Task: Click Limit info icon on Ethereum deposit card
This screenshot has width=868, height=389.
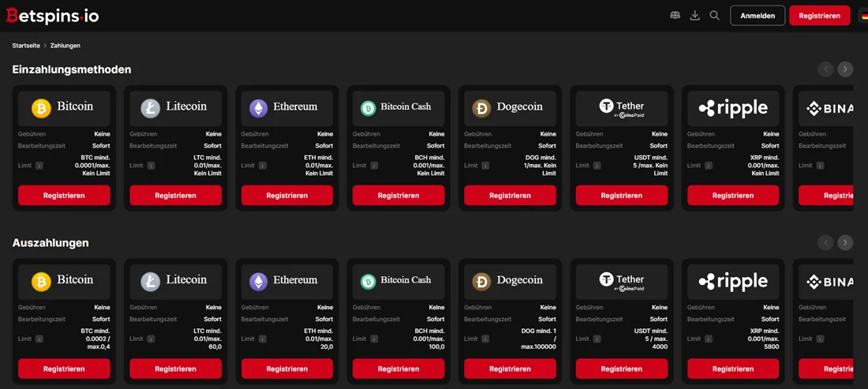Action: click(263, 166)
